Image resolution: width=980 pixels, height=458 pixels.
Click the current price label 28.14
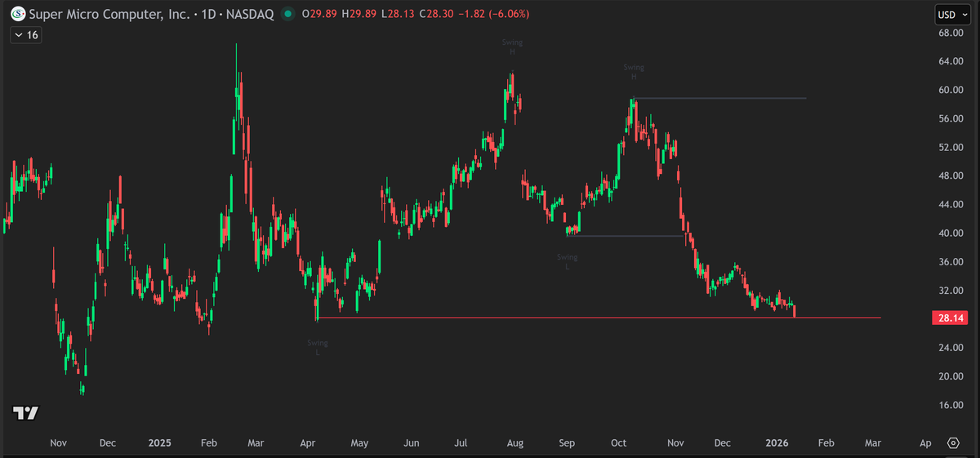pyautogui.click(x=950, y=319)
